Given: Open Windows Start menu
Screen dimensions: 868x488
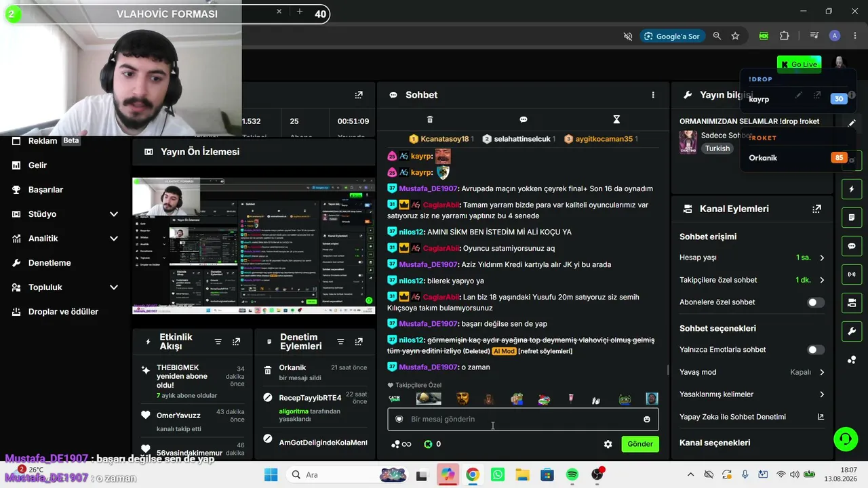Looking at the screenshot, I should click(x=271, y=474).
